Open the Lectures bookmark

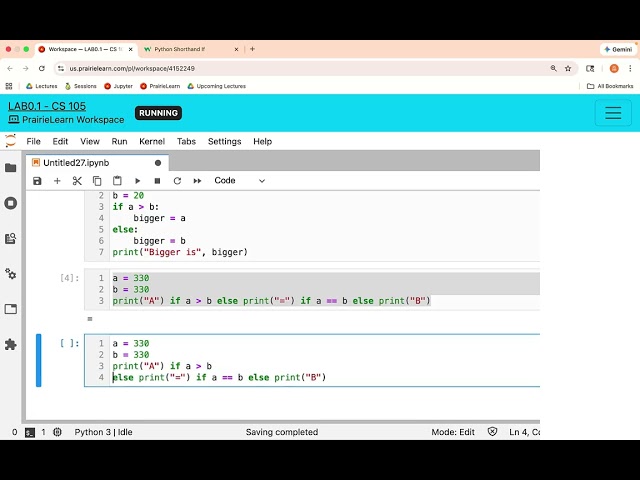42,86
